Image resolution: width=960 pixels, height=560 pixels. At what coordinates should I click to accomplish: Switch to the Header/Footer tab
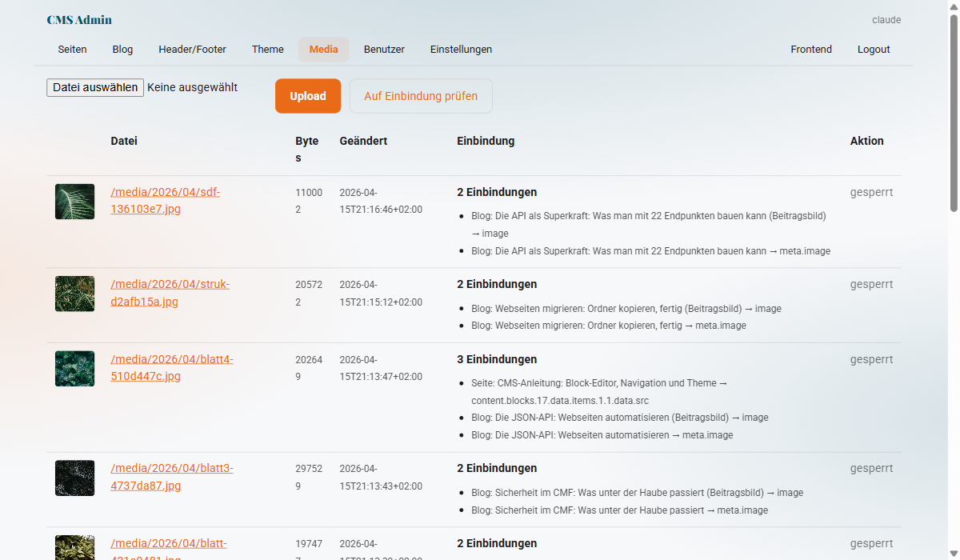click(x=192, y=49)
